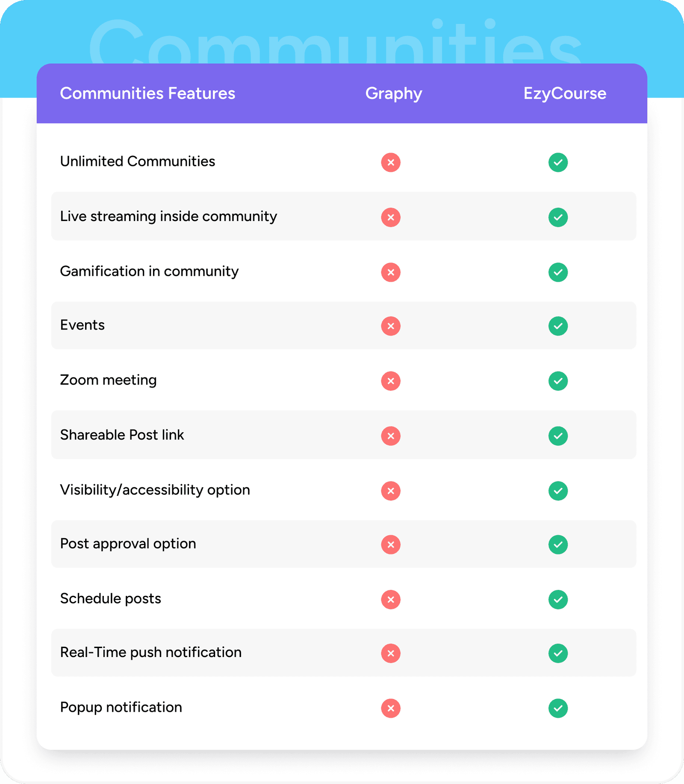Viewport: 684px width, 784px height.
Task: Click green check for Visibility/accessibility option
Action: (558, 491)
